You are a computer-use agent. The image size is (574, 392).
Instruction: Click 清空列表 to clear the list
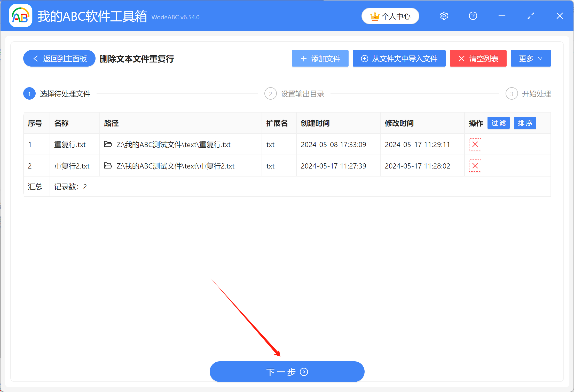coord(478,58)
